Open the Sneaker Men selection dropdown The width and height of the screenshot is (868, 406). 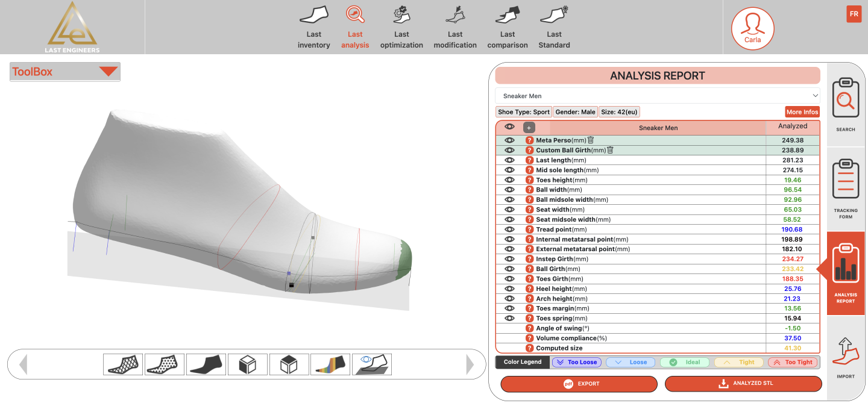pyautogui.click(x=657, y=96)
